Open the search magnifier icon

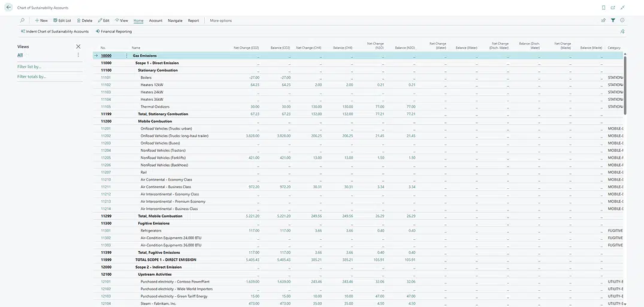pyautogui.click(x=22, y=20)
